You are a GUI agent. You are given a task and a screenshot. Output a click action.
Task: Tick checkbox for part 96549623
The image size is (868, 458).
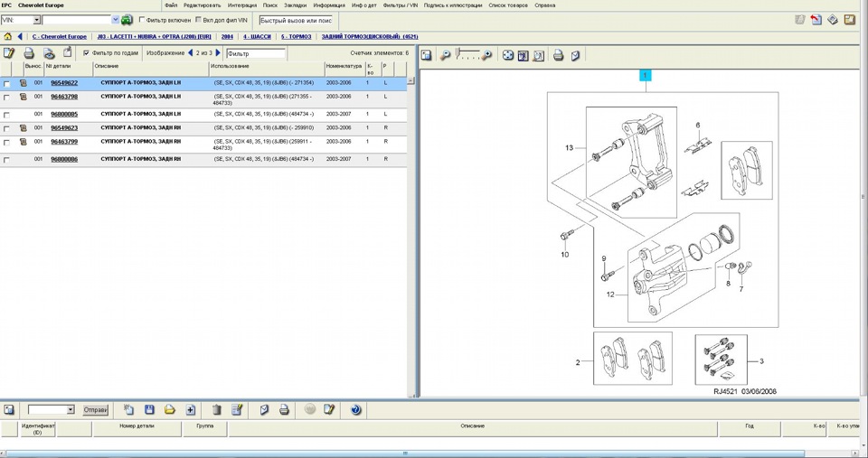(x=6, y=129)
